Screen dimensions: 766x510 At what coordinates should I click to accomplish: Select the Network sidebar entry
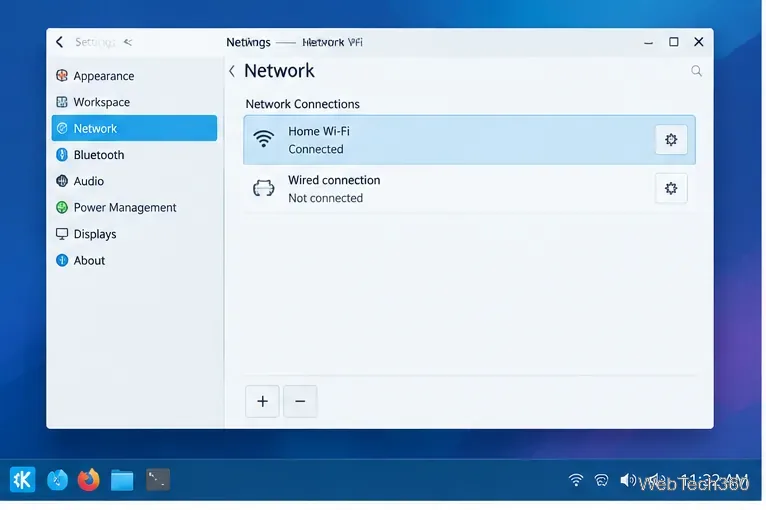pyautogui.click(x=134, y=128)
